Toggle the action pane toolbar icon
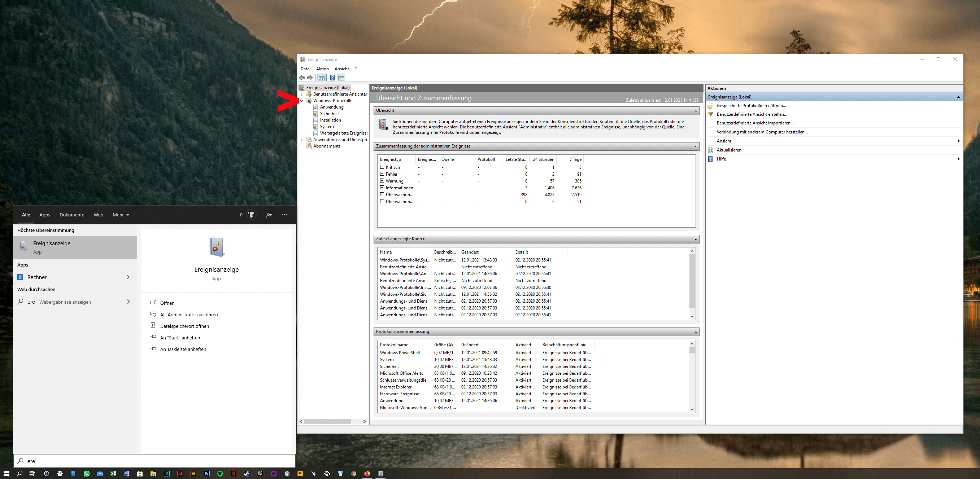The width and height of the screenshot is (980, 479). 341,78
